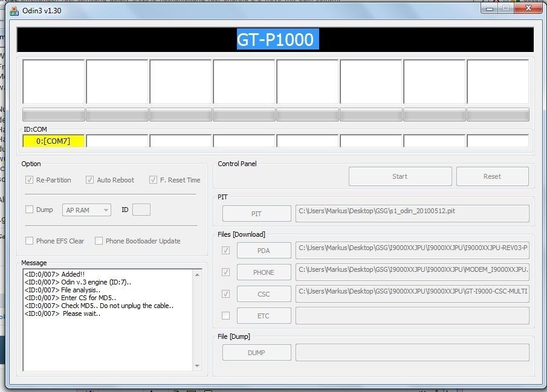
Task: Open the PIT file chooser button
Action: click(x=256, y=213)
